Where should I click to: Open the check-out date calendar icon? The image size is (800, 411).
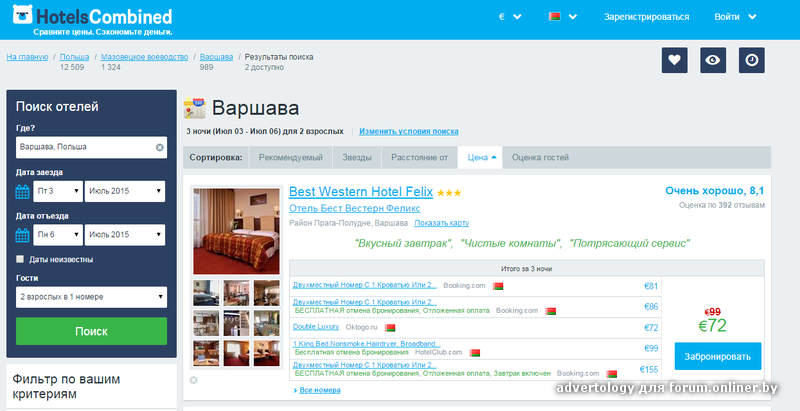pyautogui.click(x=22, y=235)
